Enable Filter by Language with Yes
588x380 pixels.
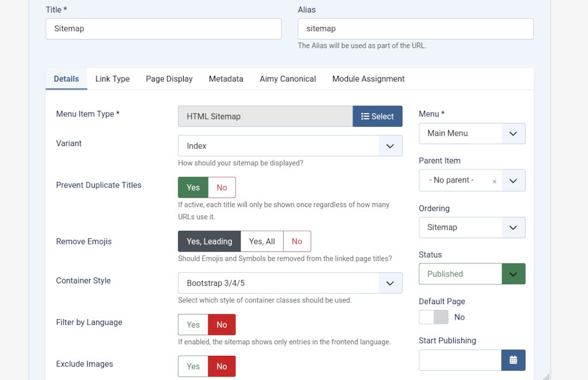tap(193, 324)
